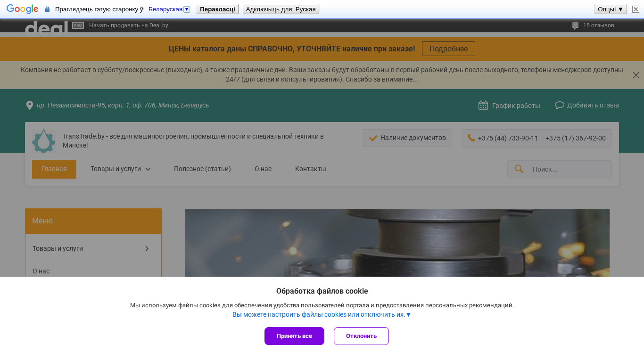
Task: Close the Google Translate bar
Action: coord(636,9)
